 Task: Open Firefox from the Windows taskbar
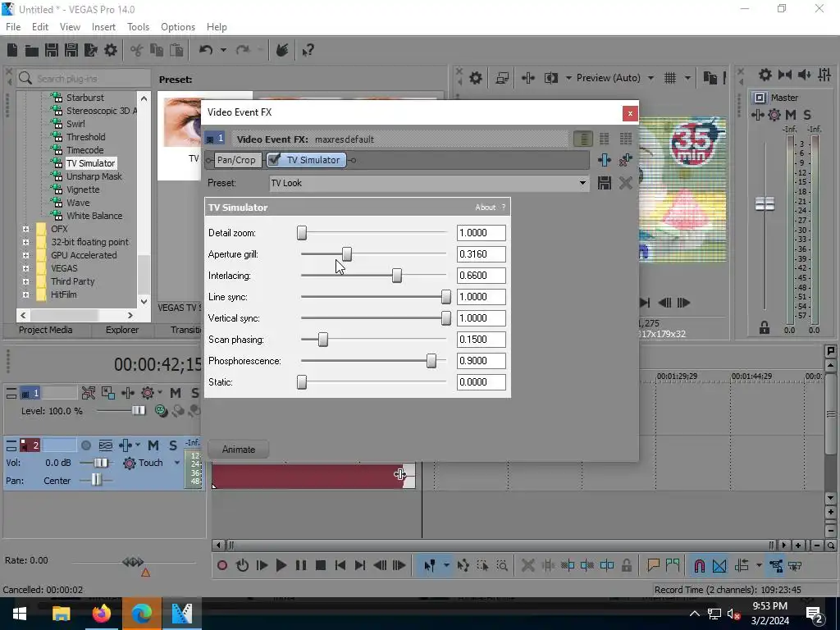[101, 614]
